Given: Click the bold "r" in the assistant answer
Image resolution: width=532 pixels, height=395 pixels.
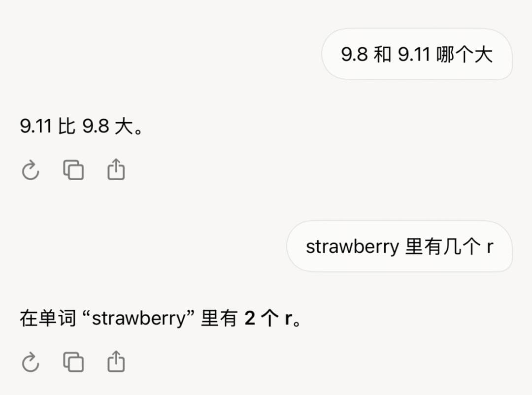Looking at the screenshot, I should pos(289,319).
